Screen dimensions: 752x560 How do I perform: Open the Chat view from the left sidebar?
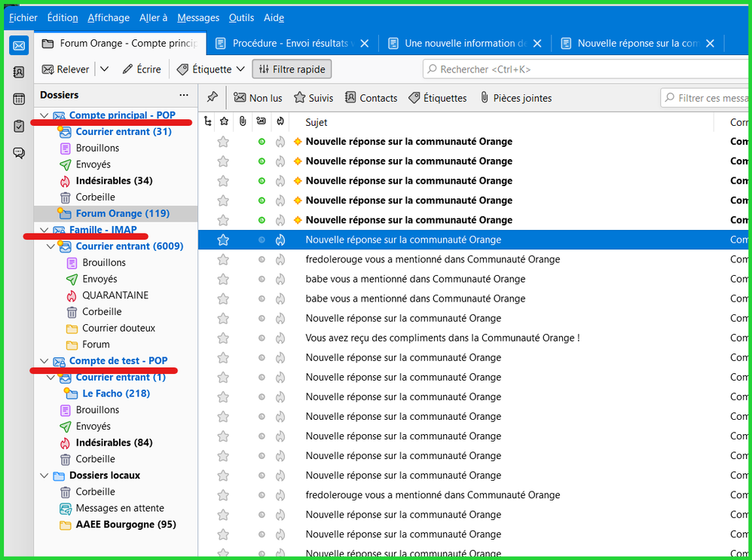(19, 153)
